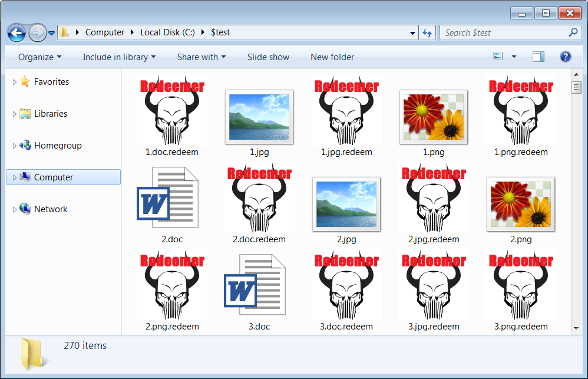Expand the Homegroup tree node
Viewport: 588px width, 379px height.
[x=14, y=146]
